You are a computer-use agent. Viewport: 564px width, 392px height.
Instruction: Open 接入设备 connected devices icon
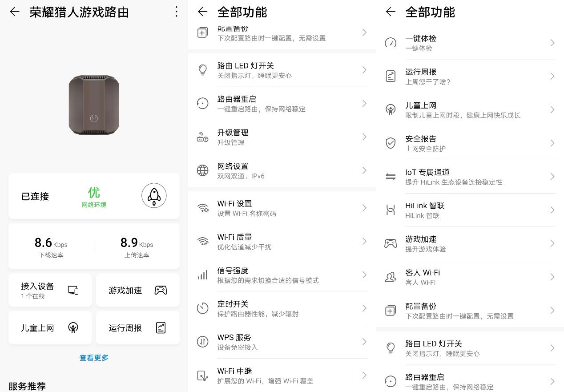pos(73,290)
